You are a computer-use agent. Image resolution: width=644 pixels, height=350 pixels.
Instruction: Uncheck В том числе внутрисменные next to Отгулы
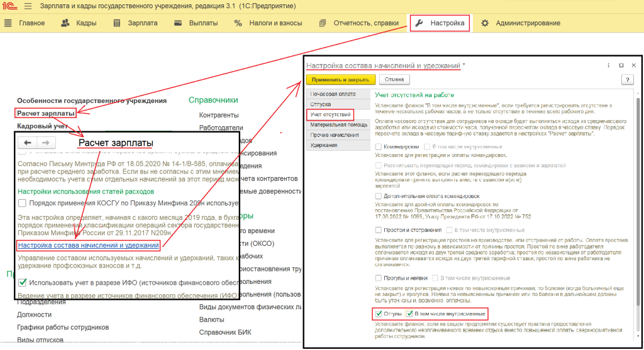(x=409, y=314)
